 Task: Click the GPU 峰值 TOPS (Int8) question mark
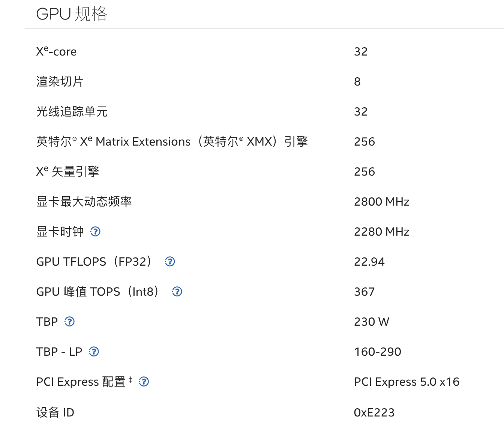click(177, 292)
